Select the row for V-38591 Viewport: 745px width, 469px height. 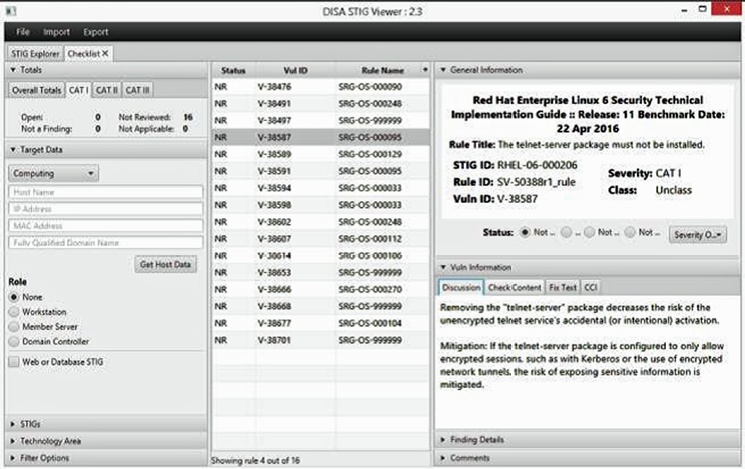(321, 171)
